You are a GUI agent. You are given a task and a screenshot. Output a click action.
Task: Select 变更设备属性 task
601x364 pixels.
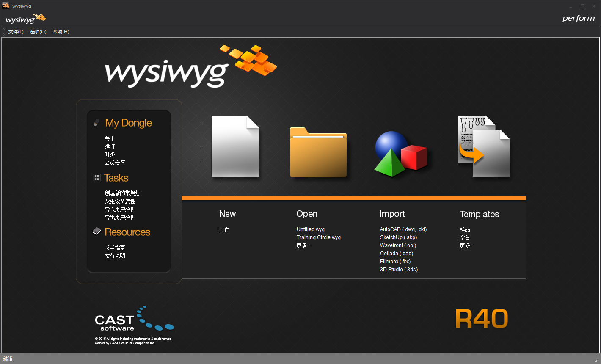coord(120,201)
